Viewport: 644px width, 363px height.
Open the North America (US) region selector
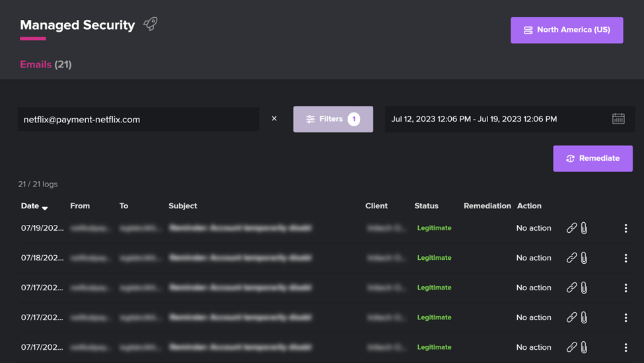click(567, 30)
